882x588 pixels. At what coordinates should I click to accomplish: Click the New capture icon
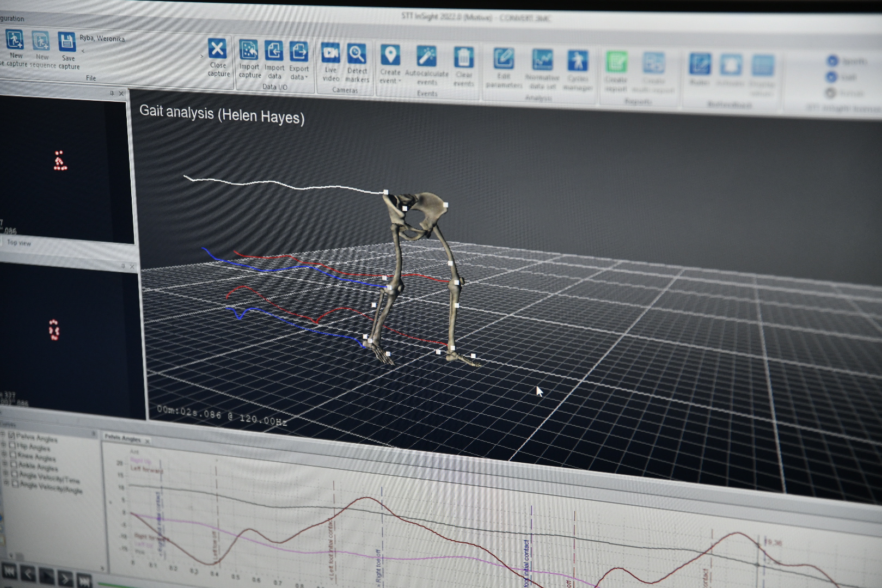coord(14,40)
